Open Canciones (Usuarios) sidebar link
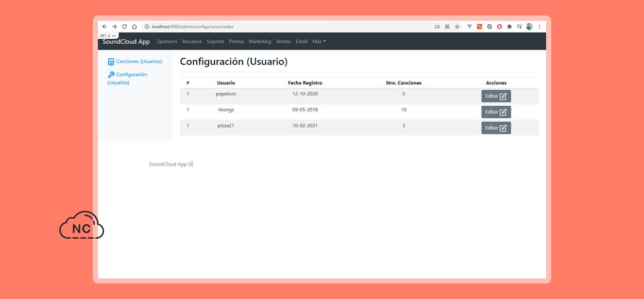Image resolution: width=644 pixels, height=299 pixels. pyautogui.click(x=139, y=61)
